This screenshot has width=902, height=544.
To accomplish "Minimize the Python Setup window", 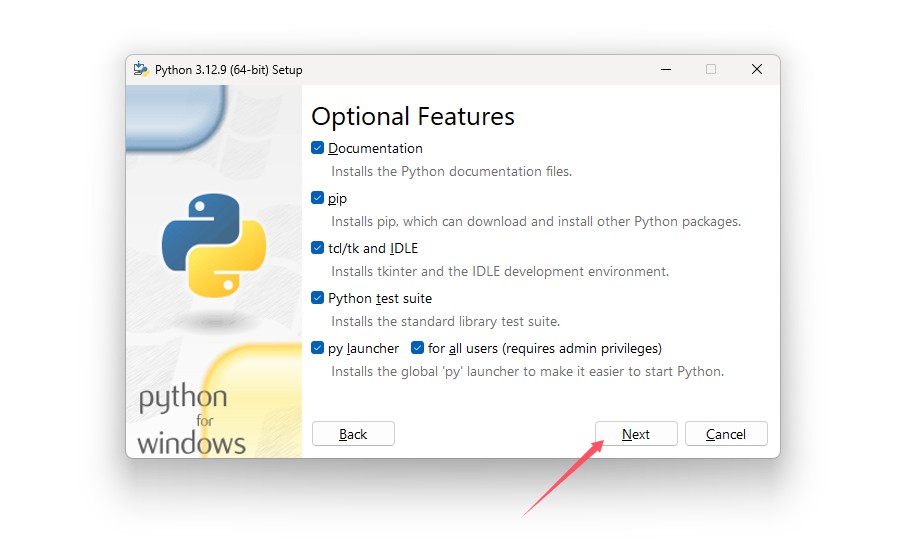I will coord(666,70).
